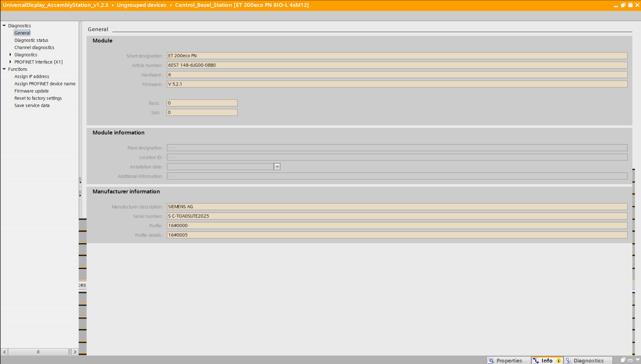Click the stethoscope Diagnostics icon
Viewport: 641px width, 364px height.
[568, 360]
